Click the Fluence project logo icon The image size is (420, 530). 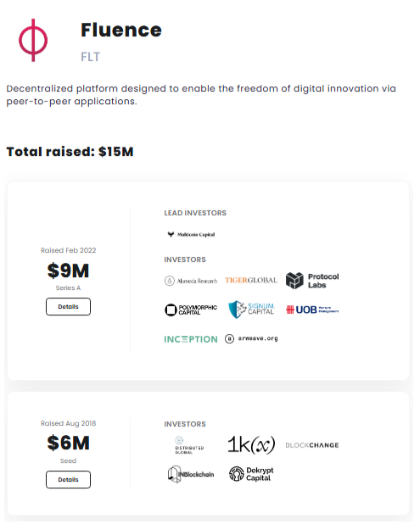tap(33, 40)
